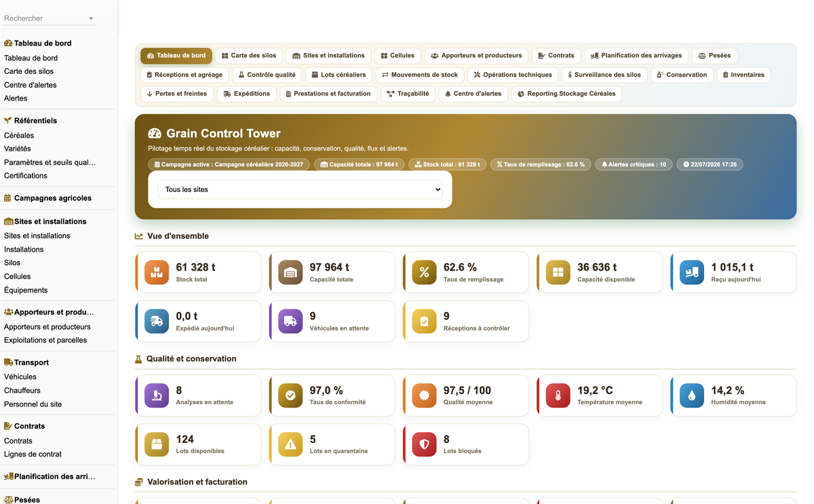
Task: Click the Alertes critiques : 10 badge
Action: 634,164
